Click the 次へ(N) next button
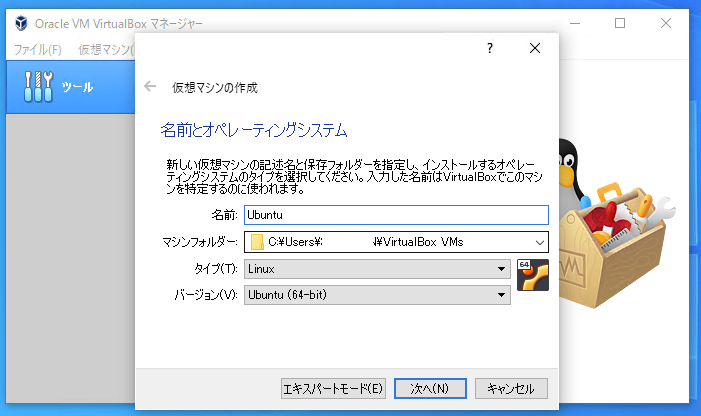Image resolution: width=701 pixels, height=416 pixels. (430, 388)
